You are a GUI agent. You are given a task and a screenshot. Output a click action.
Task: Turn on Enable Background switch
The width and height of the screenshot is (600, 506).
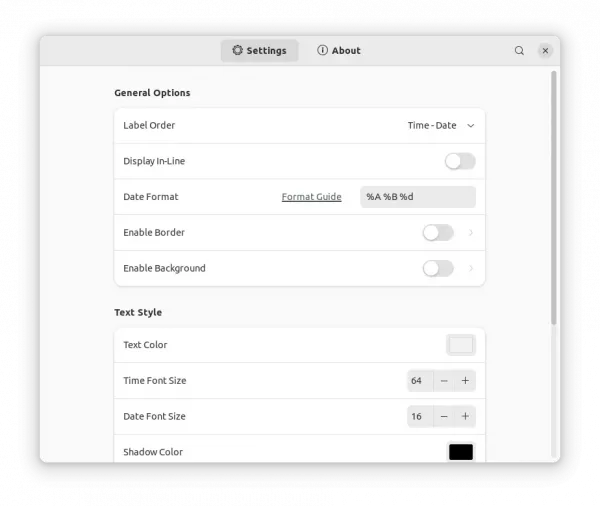coord(438,268)
